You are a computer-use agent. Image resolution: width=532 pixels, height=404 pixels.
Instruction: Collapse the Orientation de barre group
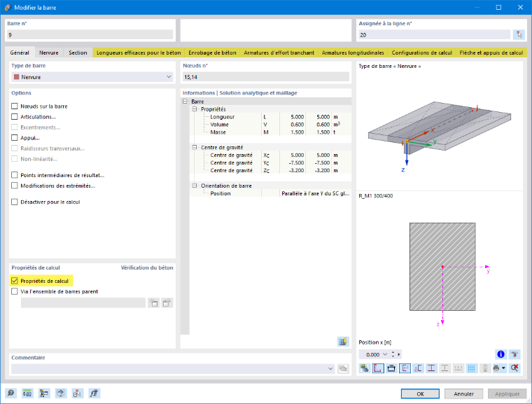pos(195,186)
